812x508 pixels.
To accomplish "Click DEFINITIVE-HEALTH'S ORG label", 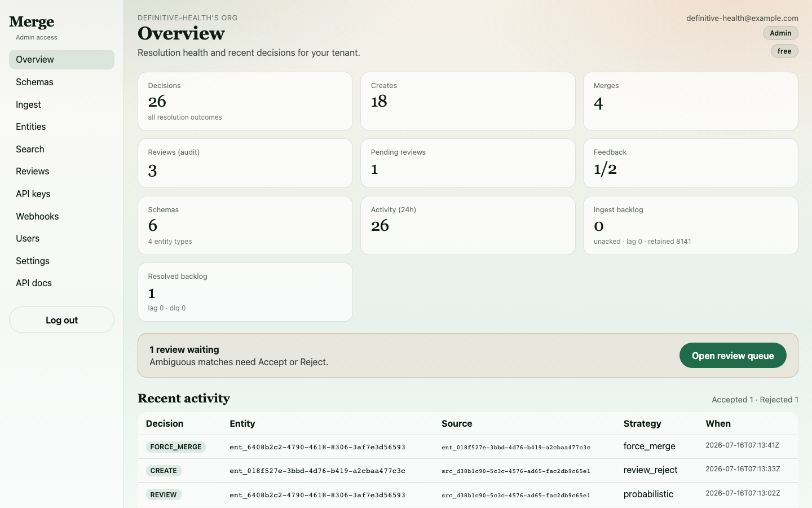I will click(x=188, y=18).
